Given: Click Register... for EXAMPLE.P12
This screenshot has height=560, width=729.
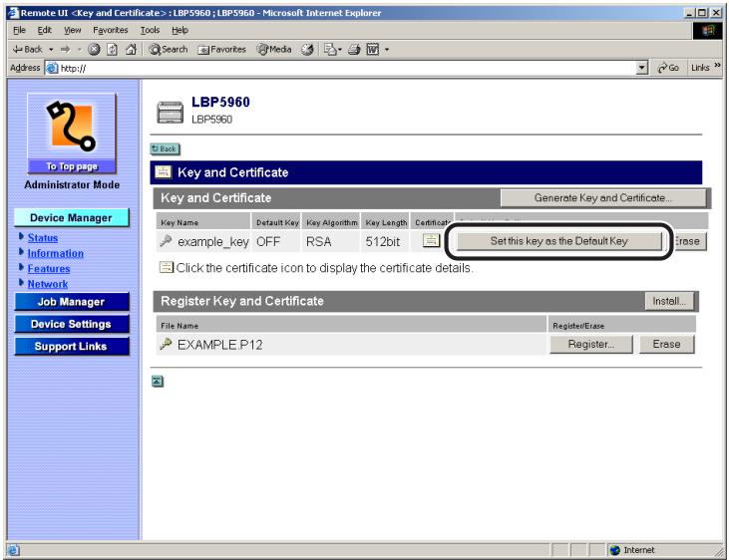Looking at the screenshot, I should [591, 345].
